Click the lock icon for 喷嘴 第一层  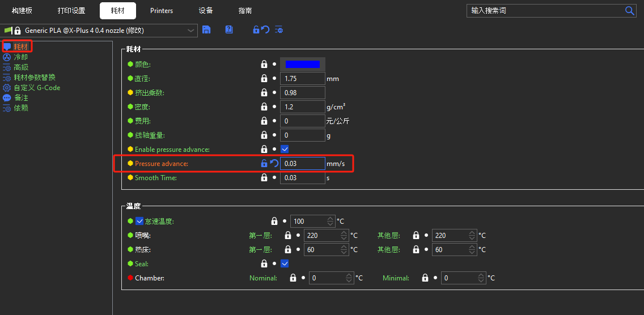[x=288, y=235]
